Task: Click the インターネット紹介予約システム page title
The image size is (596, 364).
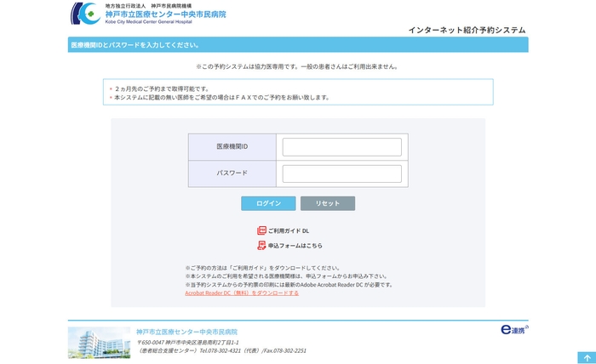Action: tap(467, 30)
